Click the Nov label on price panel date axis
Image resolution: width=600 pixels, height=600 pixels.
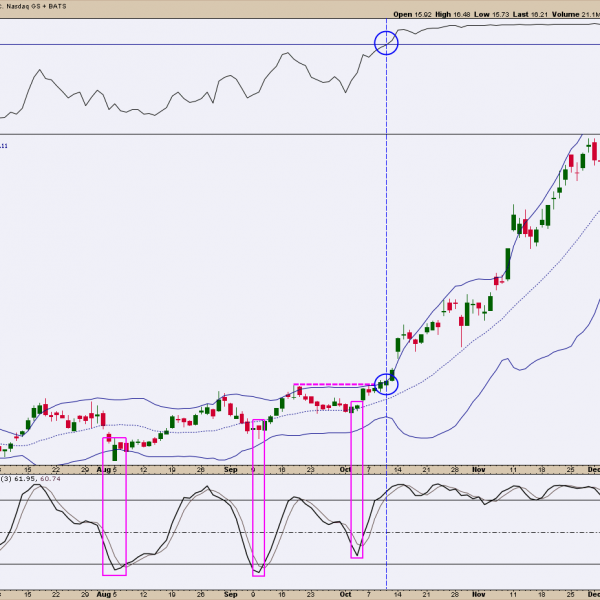(479, 470)
